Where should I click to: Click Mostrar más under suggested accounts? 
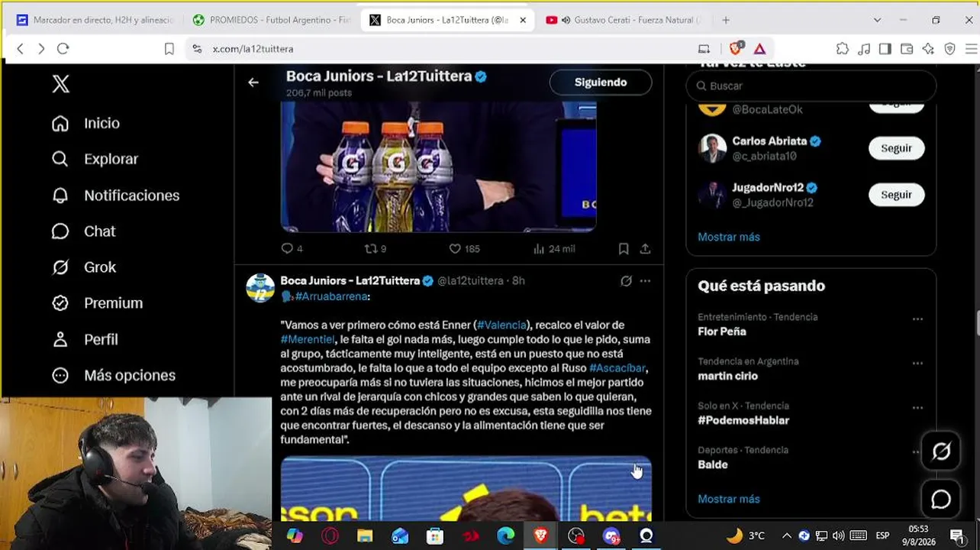click(729, 237)
